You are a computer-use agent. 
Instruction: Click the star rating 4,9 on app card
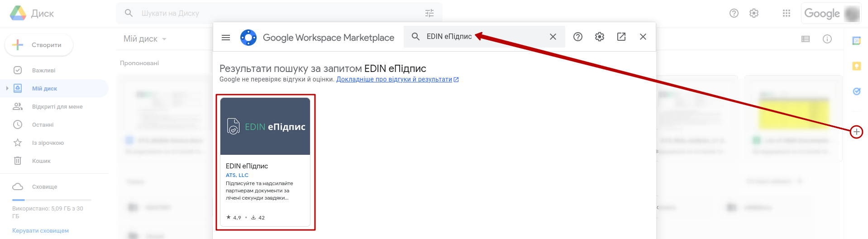pos(234,218)
